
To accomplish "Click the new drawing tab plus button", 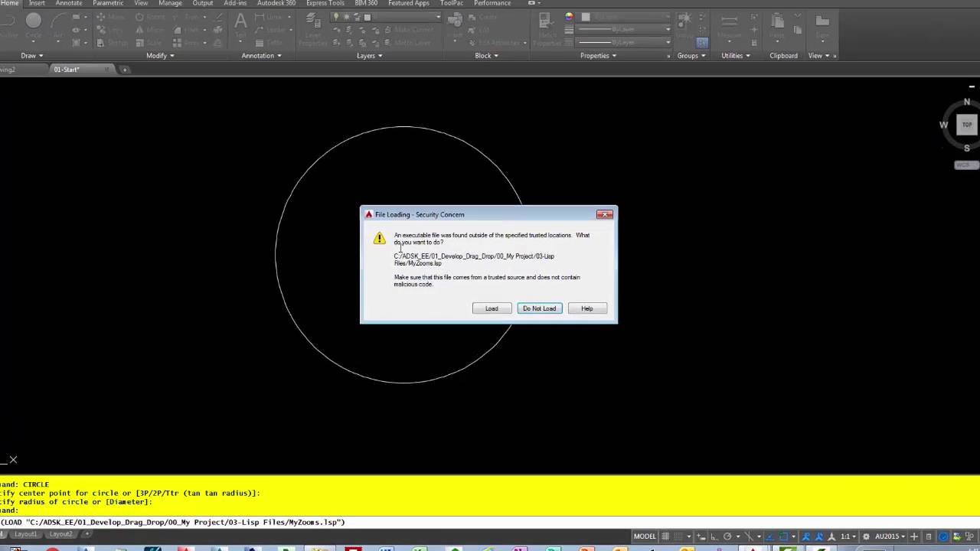I will 125,70.
